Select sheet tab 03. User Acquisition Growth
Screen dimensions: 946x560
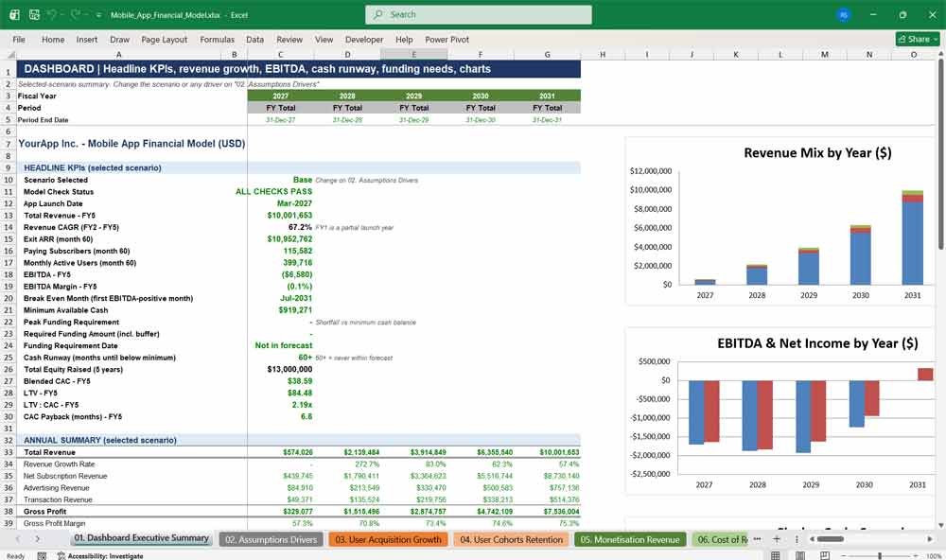389,539
